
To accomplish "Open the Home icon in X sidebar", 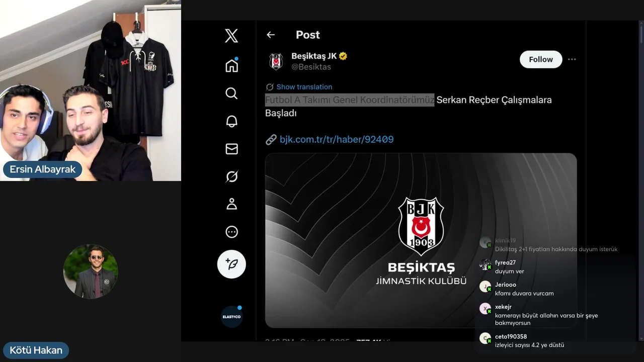I will click(x=231, y=65).
